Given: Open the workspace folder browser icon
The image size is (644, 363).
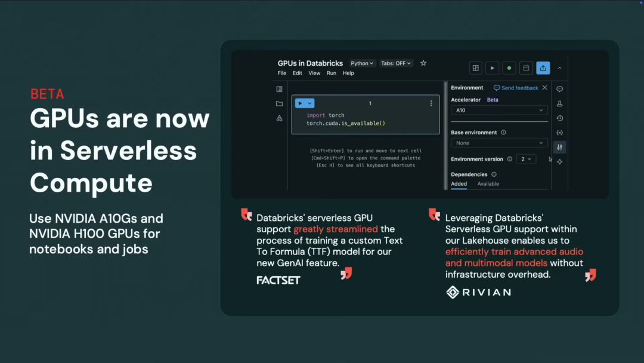Looking at the screenshot, I should click(x=279, y=104).
